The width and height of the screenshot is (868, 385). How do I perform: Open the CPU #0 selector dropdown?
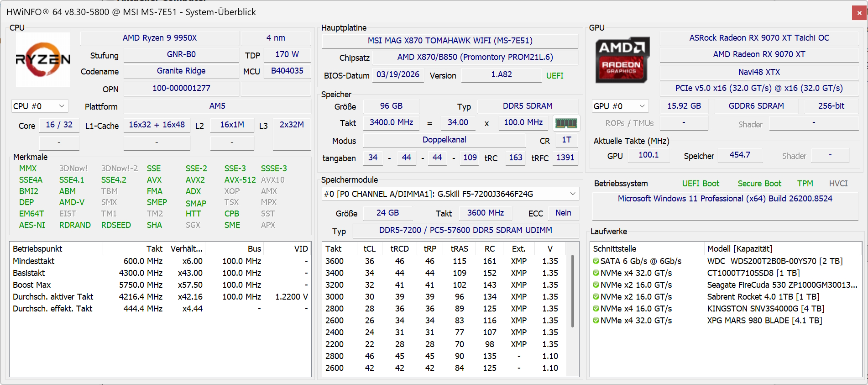[x=40, y=106]
